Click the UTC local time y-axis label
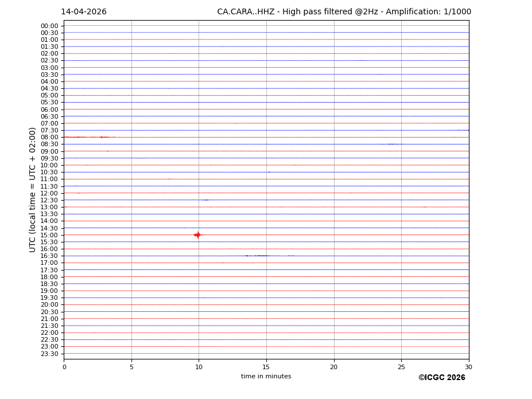The image size is (532, 399). click(33, 190)
